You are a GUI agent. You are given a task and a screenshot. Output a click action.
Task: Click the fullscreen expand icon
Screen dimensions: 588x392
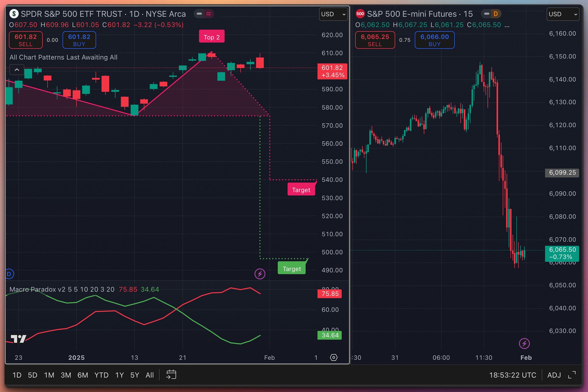coord(572,375)
